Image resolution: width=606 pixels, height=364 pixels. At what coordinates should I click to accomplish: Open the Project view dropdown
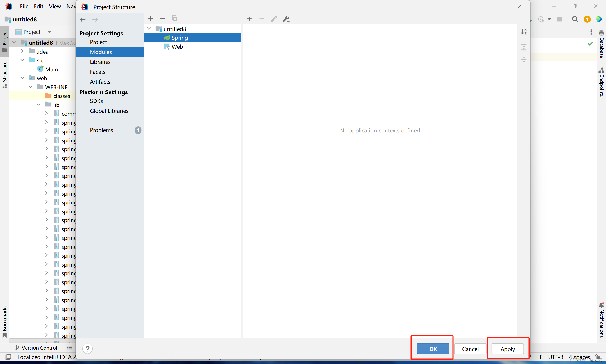(x=49, y=32)
